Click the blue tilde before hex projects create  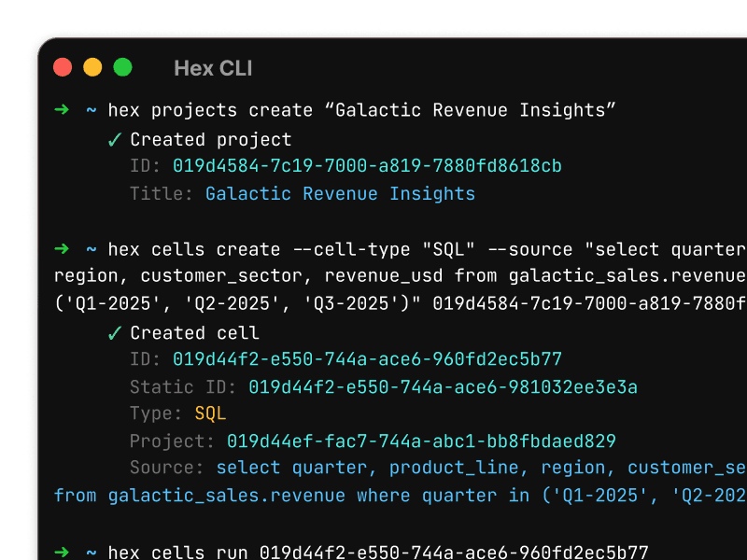[91, 110]
